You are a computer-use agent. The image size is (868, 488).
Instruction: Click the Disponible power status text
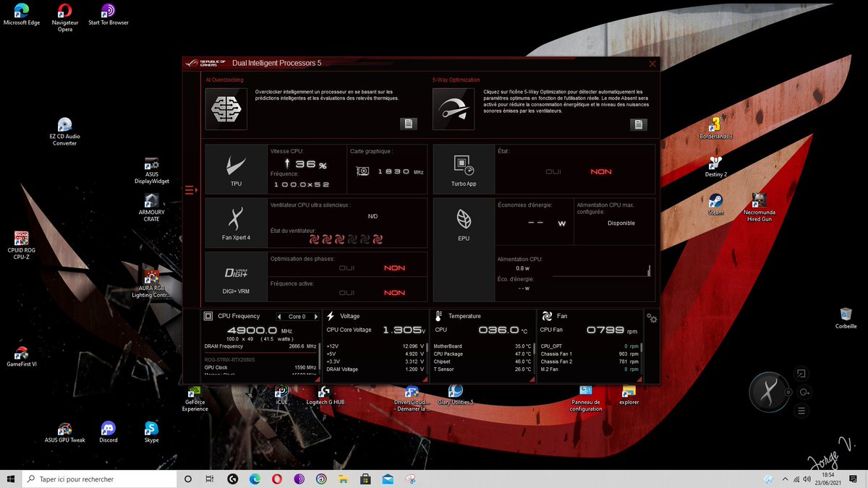pos(621,223)
